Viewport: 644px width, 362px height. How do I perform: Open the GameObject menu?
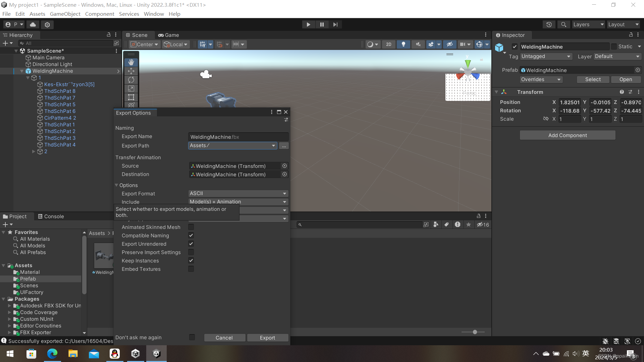[65, 14]
